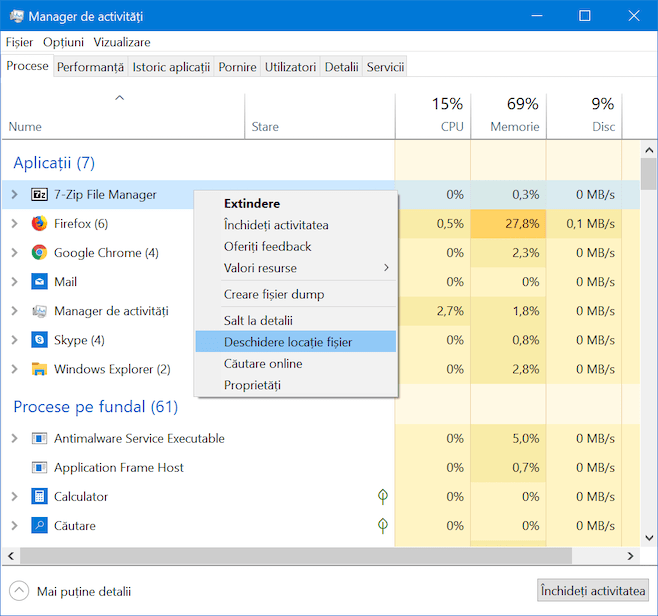
Task: Click the vertical scrollbar up arrow
Action: pos(649,150)
